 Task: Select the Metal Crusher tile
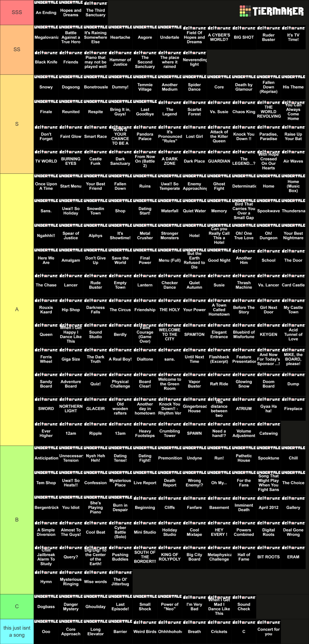tap(145, 235)
